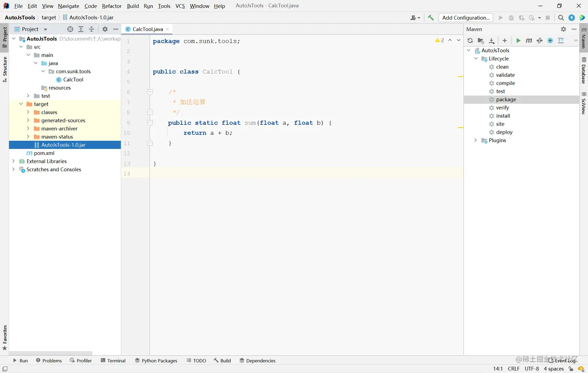588x373 pixels.
Task: Toggle Maven offline mode icon
Action: point(550,40)
